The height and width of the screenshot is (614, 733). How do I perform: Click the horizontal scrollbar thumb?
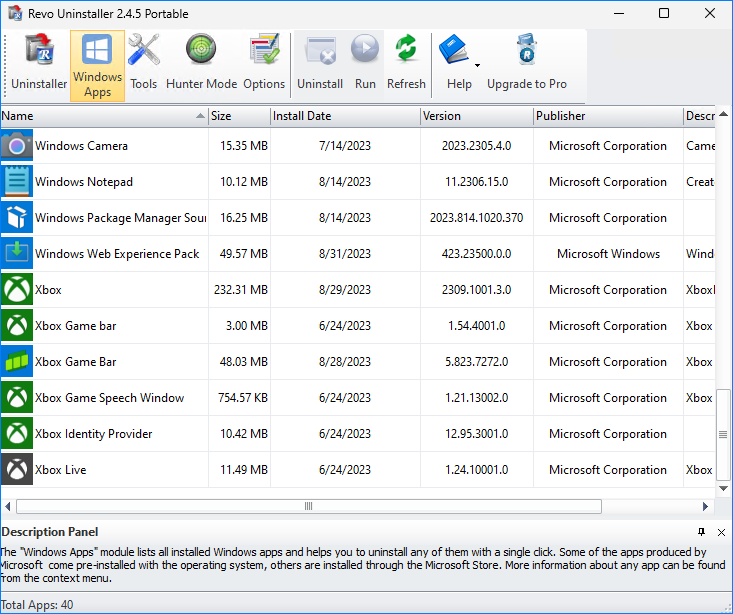point(309,506)
